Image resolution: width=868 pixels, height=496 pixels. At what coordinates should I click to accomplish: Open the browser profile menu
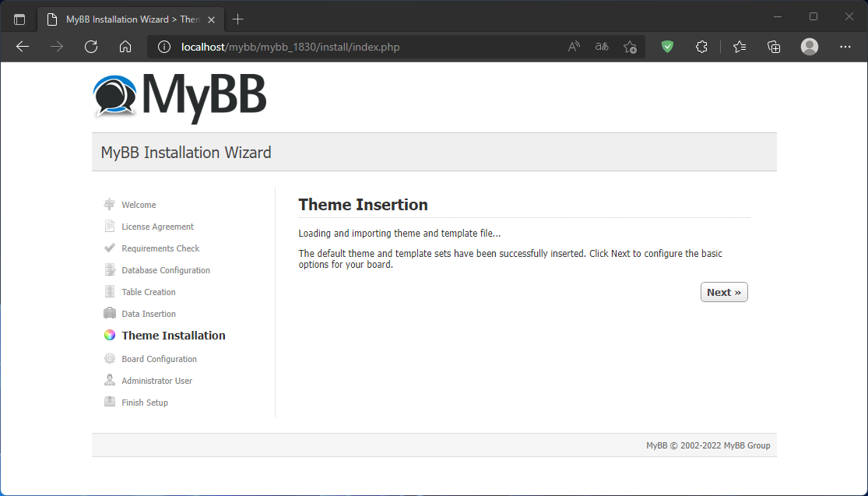pyautogui.click(x=810, y=47)
